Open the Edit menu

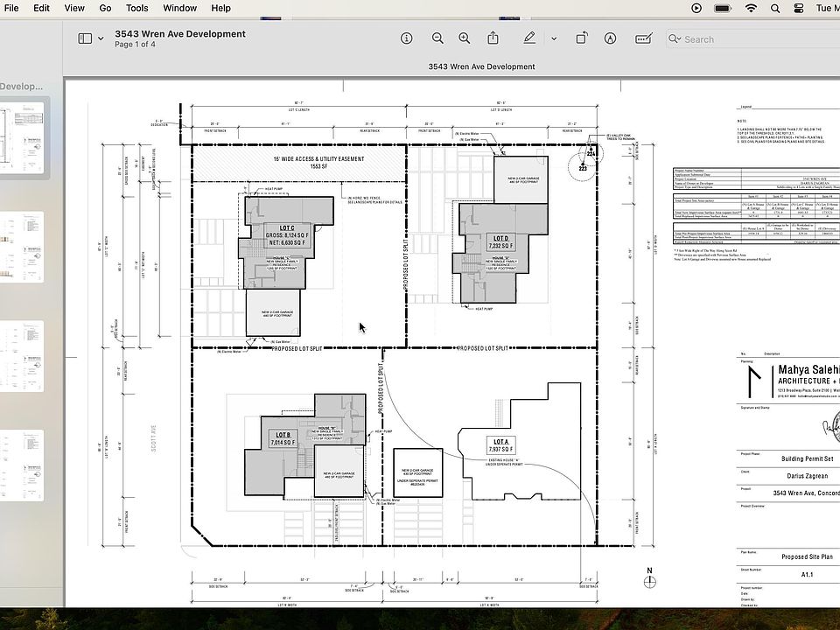(x=41, y=8)
